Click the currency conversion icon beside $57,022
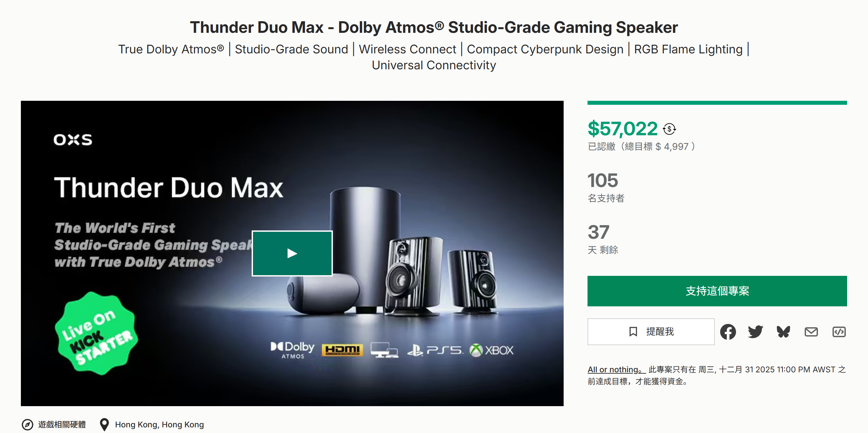Viewport: 868px width, 433px height. point(669,128)
